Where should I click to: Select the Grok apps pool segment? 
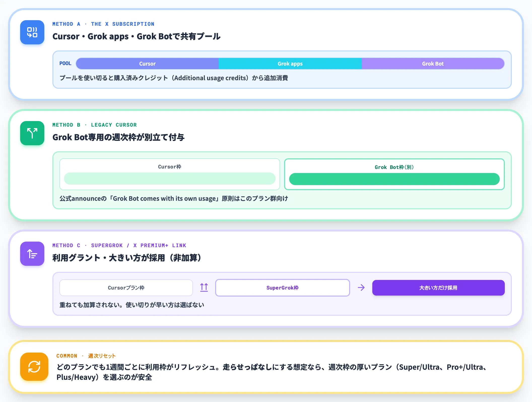coord(290,64)
